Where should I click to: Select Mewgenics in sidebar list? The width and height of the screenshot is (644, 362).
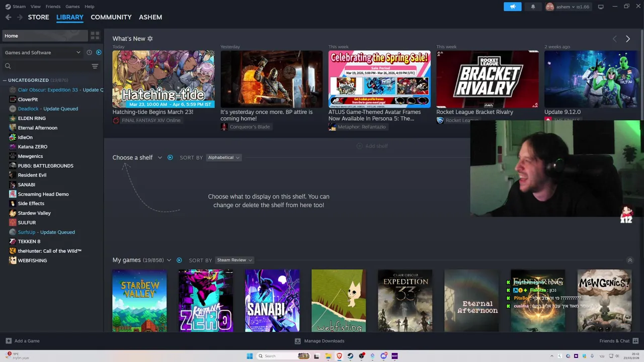click(30, 156)
